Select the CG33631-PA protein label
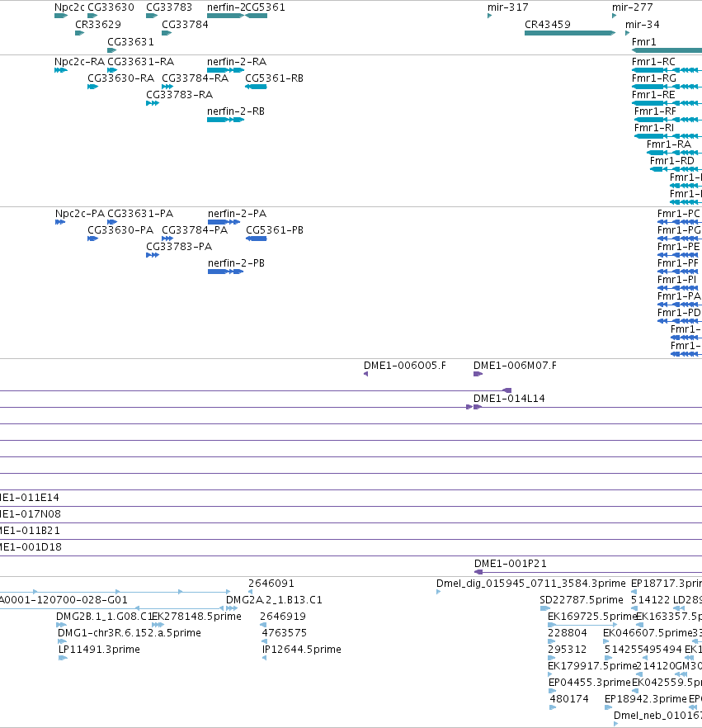The width and height of the screenshot is (702, 728). (140, 214)
